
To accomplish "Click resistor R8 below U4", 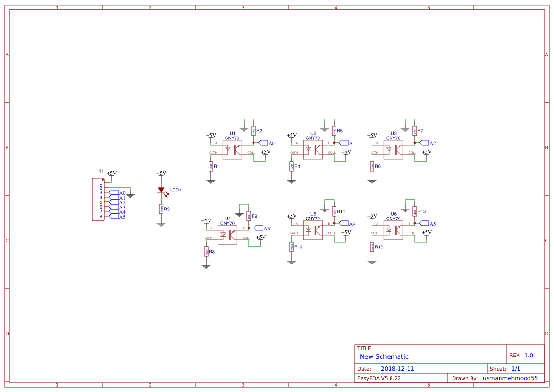I will click(206, 250).
